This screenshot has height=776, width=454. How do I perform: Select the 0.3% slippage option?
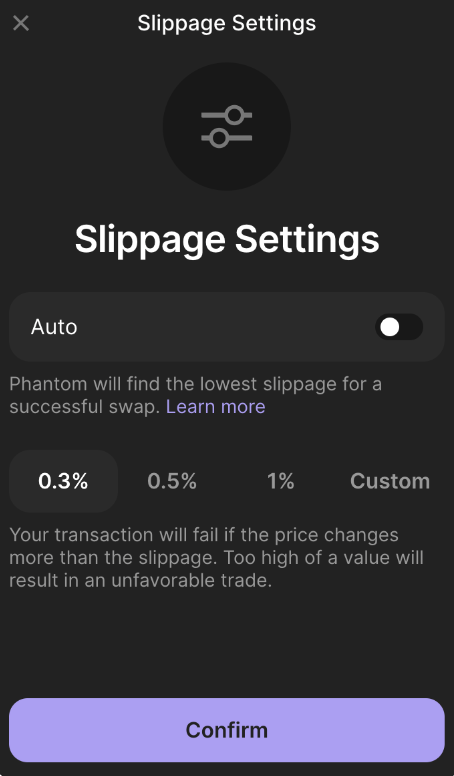click(63, 481)
